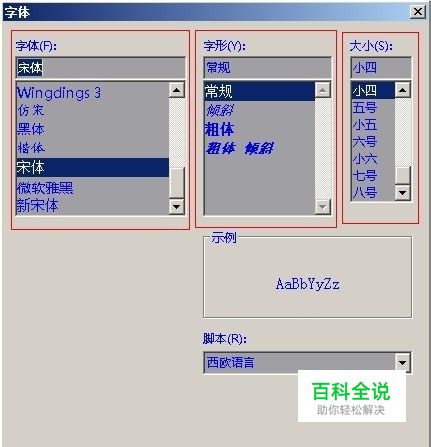The image size is (431, 447).
Task: Select 常规 in the font style list
Action: (x=259, y=91)
